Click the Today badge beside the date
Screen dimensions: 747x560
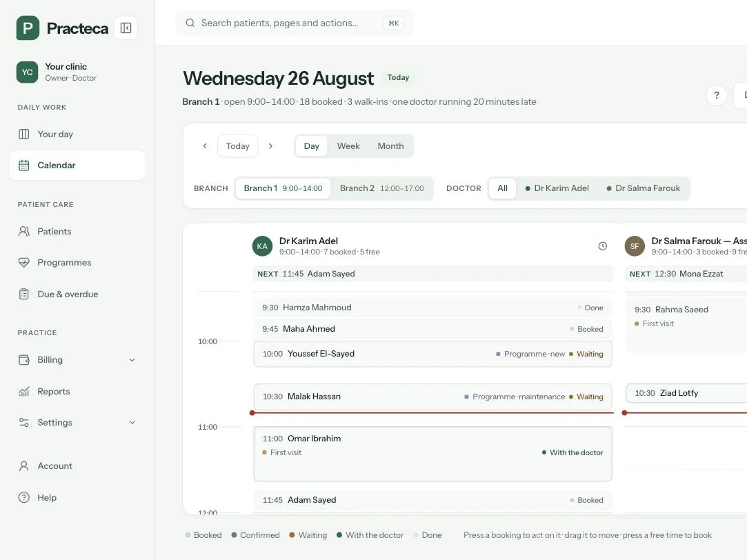tap(398, 78)
